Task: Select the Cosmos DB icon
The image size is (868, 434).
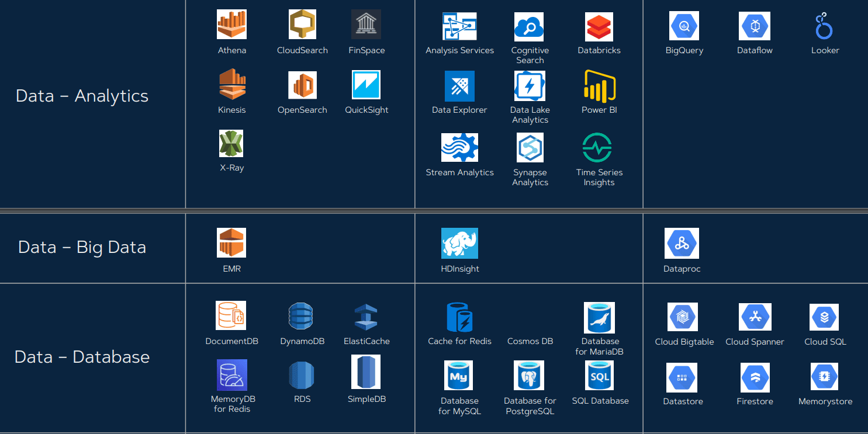Action: pos(530,316)
